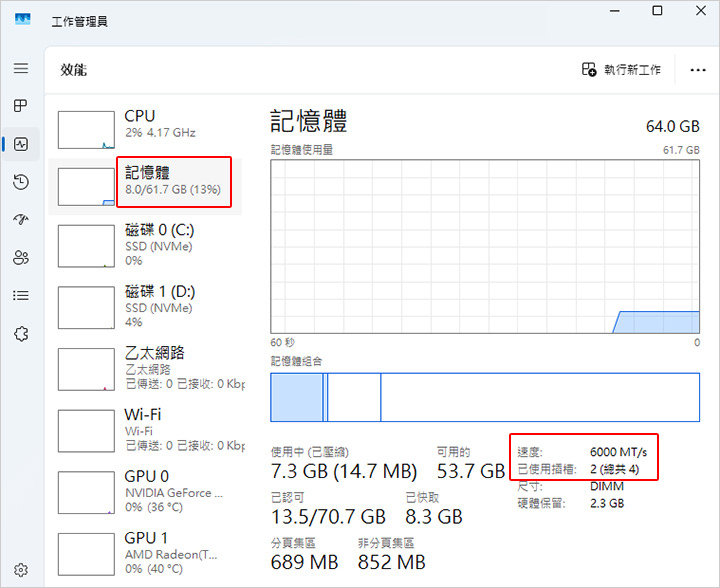Click the large 記憶體 panel title
This screenshot has height=588, width=720.
pos(309,121)
